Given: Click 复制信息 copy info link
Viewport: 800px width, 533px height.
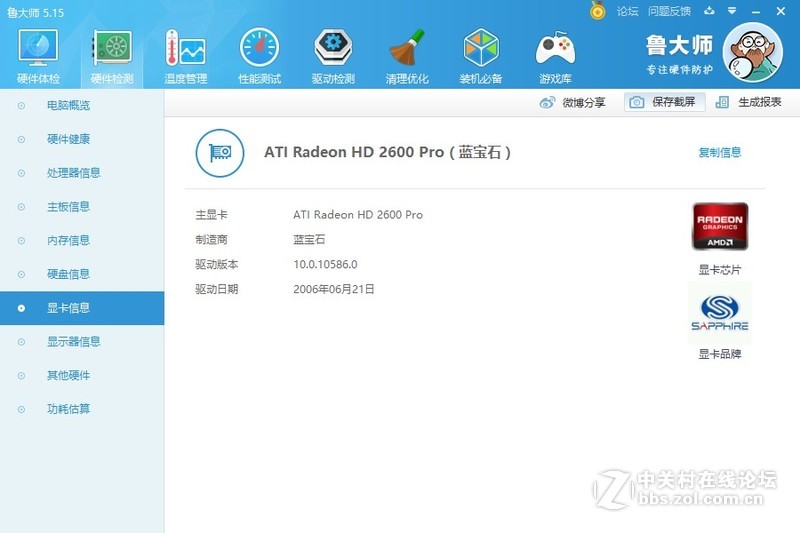Looking at the screenshot, I should (x=720, y=152).
